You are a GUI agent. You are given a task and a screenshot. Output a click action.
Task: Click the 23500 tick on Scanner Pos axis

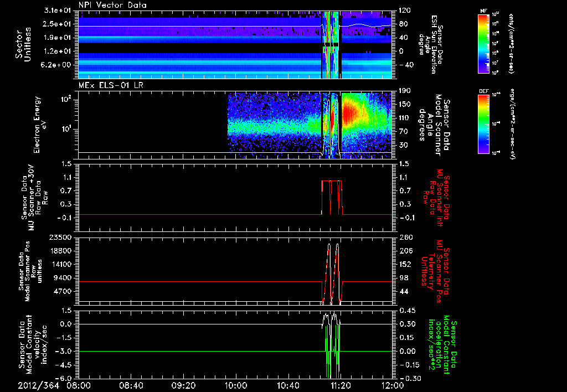(x=60, y=237)
